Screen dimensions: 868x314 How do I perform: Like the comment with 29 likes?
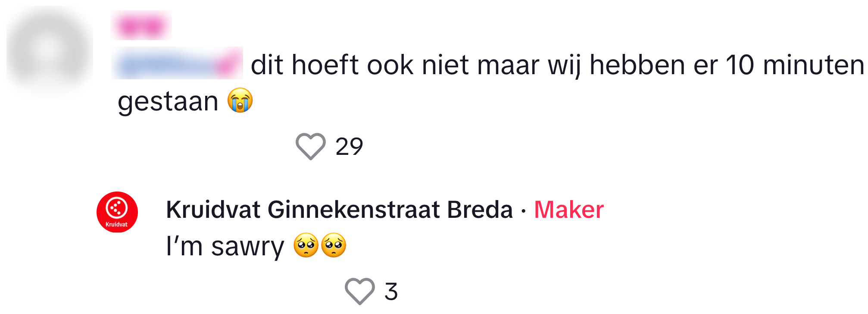[310, 147]
